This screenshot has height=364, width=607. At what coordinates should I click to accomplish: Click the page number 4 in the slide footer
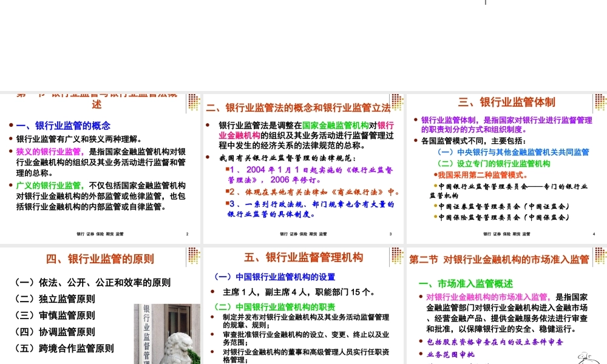(594, 234)
